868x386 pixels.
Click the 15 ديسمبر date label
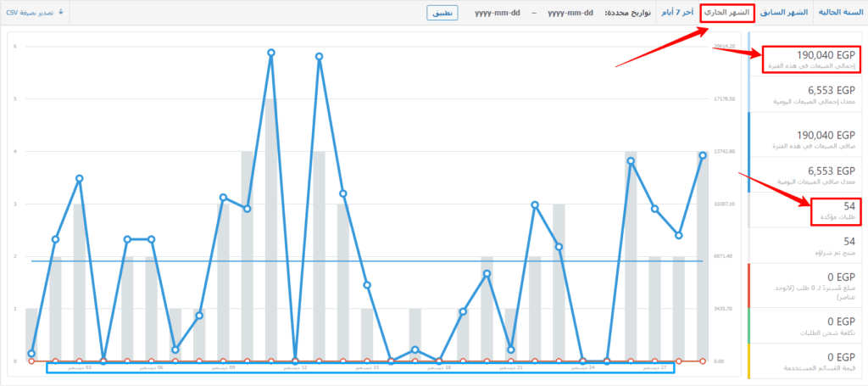click(367, 367)
